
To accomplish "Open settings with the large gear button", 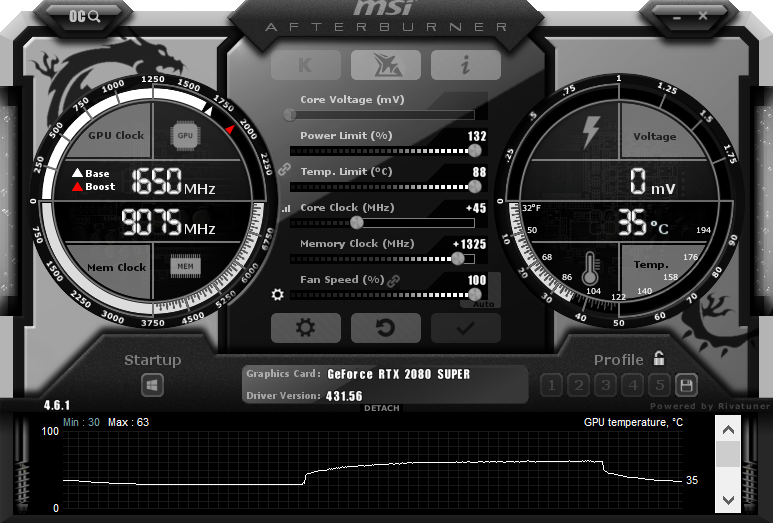I will pos(306,328).
